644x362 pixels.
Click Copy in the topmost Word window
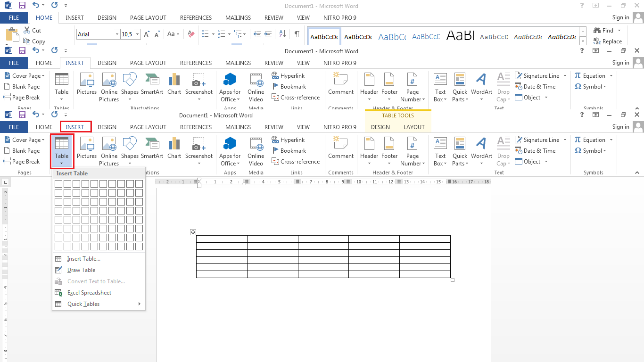pyautogui.click(x=34, y=41)
